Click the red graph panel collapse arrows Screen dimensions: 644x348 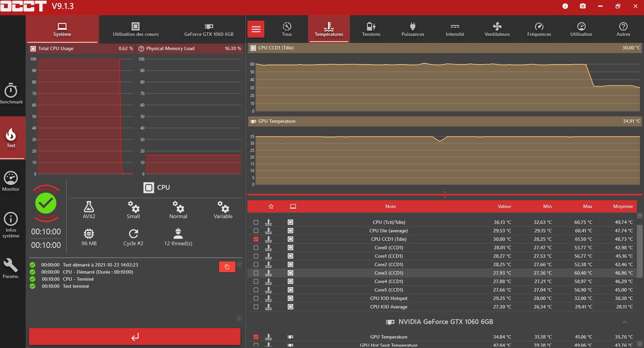(445, 194)
